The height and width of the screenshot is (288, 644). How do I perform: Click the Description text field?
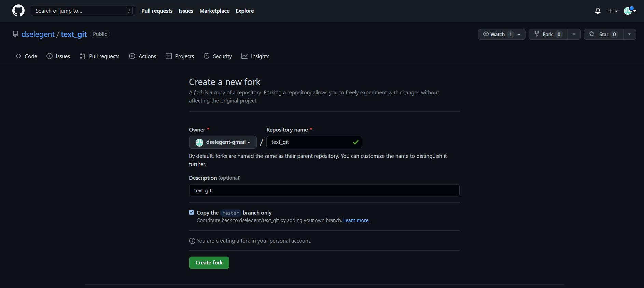pos(324,190)
